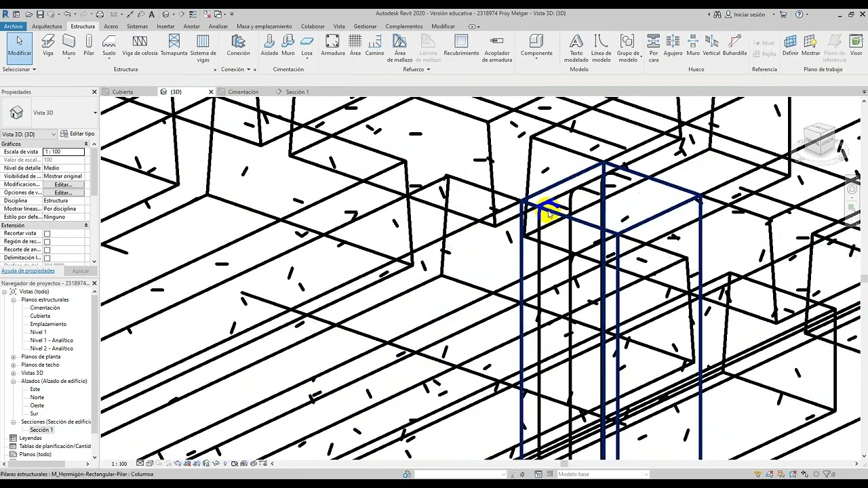Select the Losa foundation slab tool
Image resolution: width=868 pixels, height=488 pixels.
[307, 46]
